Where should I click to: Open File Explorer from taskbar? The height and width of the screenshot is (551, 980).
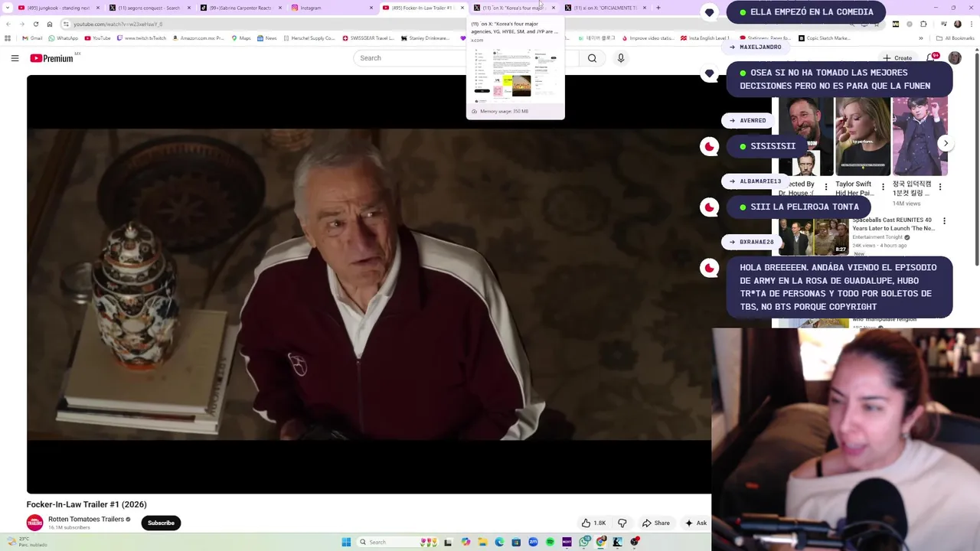(482, 542)
